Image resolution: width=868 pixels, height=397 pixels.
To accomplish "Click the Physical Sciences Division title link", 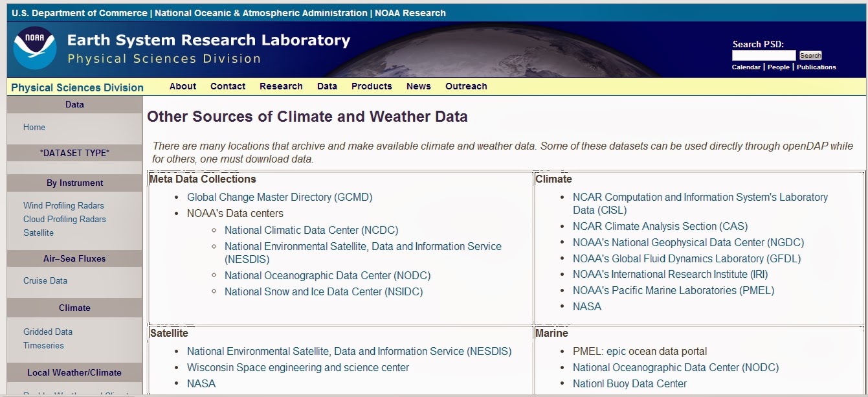I will (78, 87).
